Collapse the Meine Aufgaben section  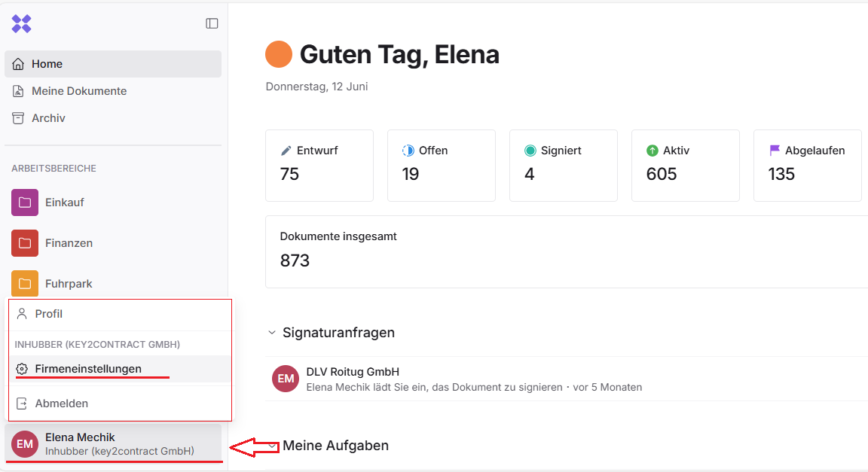(x=272, y=446)
